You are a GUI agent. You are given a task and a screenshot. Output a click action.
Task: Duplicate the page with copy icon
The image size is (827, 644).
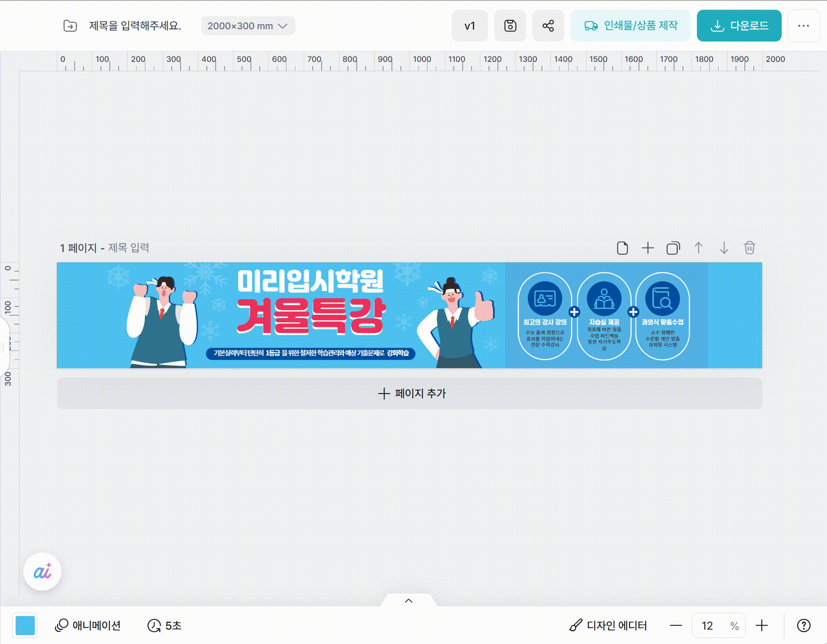(673, 248)
